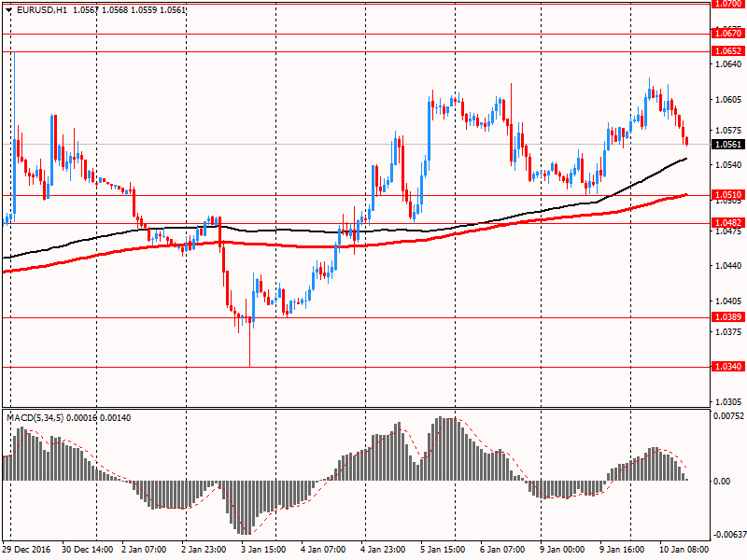Click the 1.0405 price scale value
Image resolution: width=747 pixels, height=560 pixels.
click(728, 301)
